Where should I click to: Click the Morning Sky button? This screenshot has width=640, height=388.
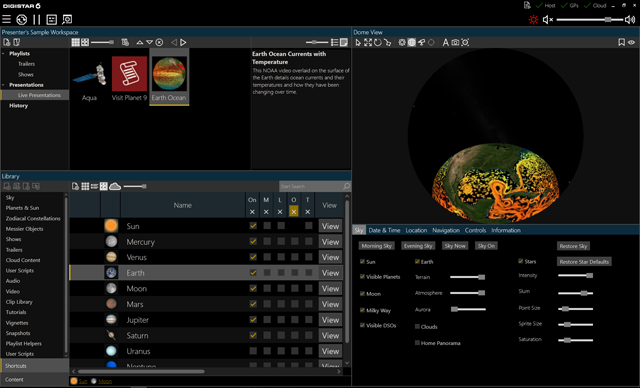click(376, 246)
